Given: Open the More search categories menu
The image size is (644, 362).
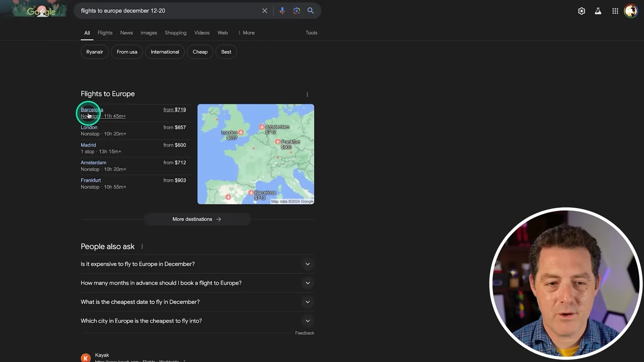Looking at the screenshot, I should 246,33.
